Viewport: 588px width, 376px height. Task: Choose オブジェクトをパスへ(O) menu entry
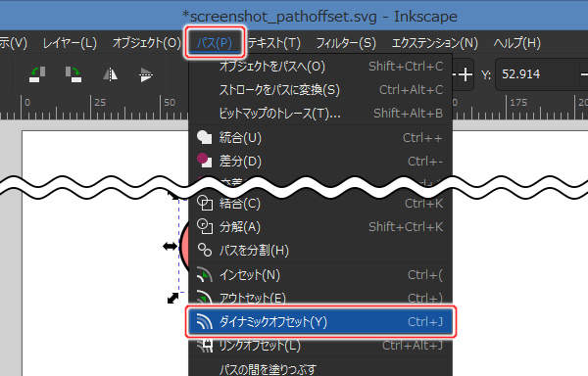320,67
